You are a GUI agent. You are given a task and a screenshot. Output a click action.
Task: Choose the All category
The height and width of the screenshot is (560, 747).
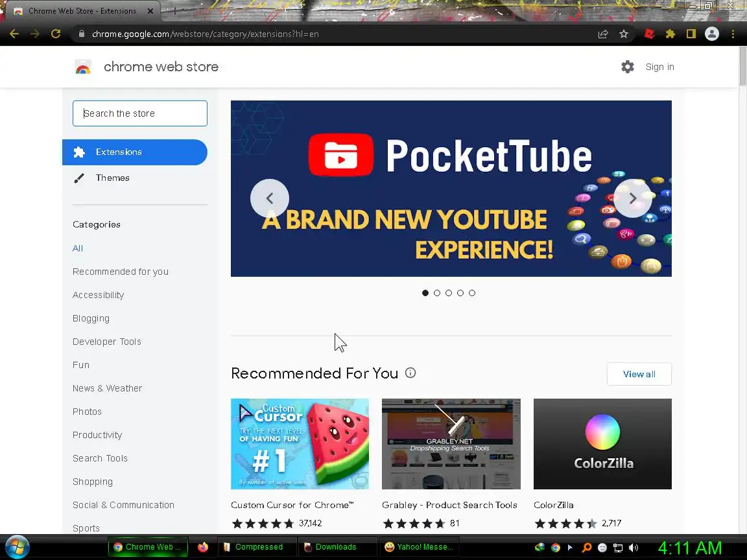[x=78, y=248]
